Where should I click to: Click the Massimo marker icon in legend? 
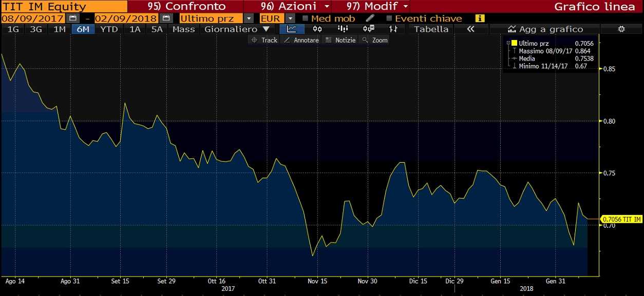[x=514, y=51]
